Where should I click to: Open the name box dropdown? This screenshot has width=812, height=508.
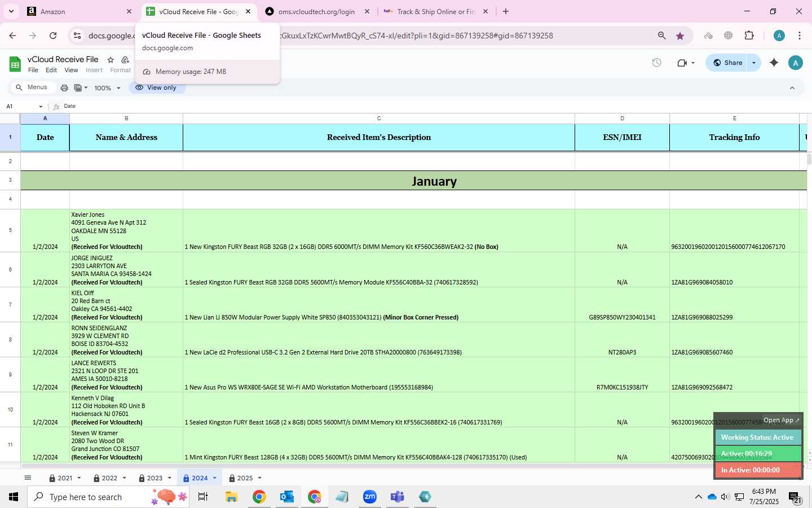click(41, 106)
